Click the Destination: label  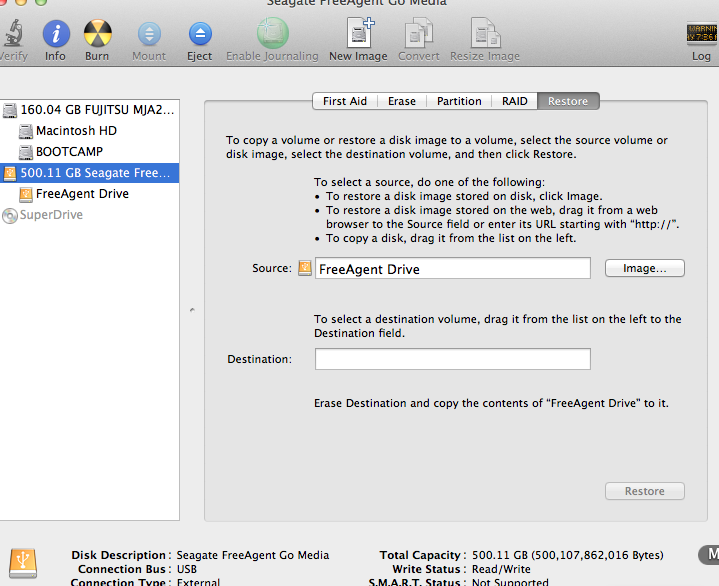[x=260, y=359]
